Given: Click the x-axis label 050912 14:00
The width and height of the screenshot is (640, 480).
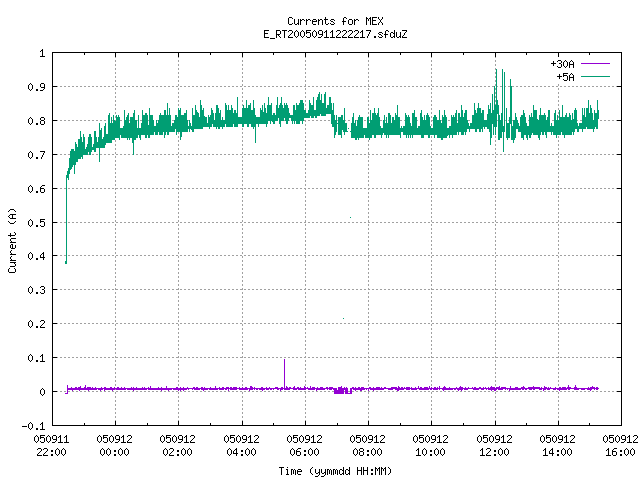Looking at the screenshot, I should coord(558,446).
